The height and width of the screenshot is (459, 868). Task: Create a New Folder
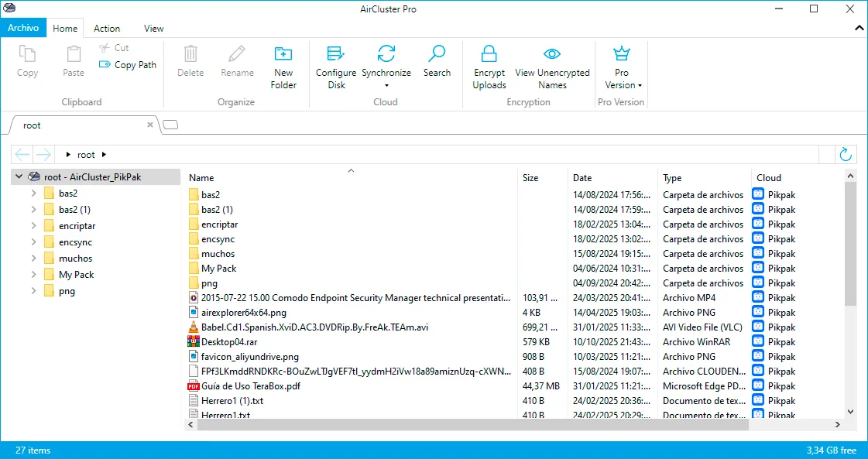click(x=283, y=67)
